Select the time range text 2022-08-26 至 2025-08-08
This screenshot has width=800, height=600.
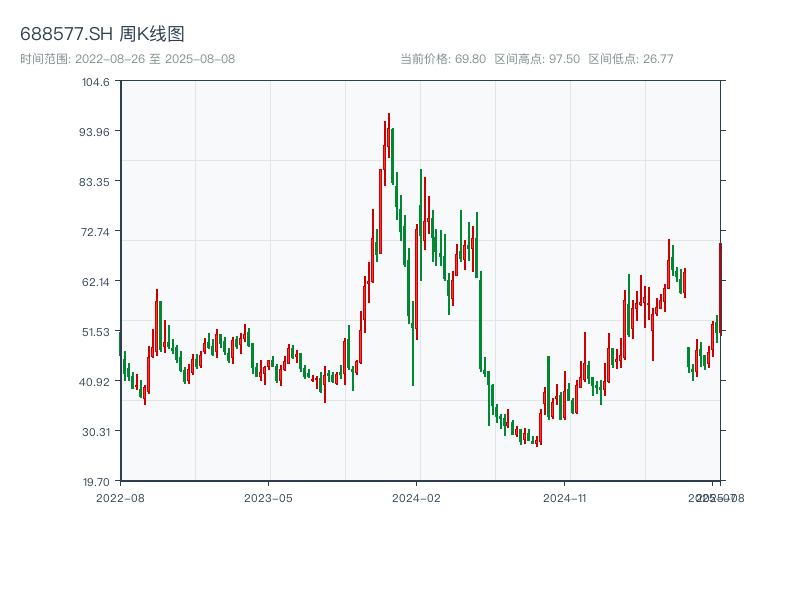point(155,59)
